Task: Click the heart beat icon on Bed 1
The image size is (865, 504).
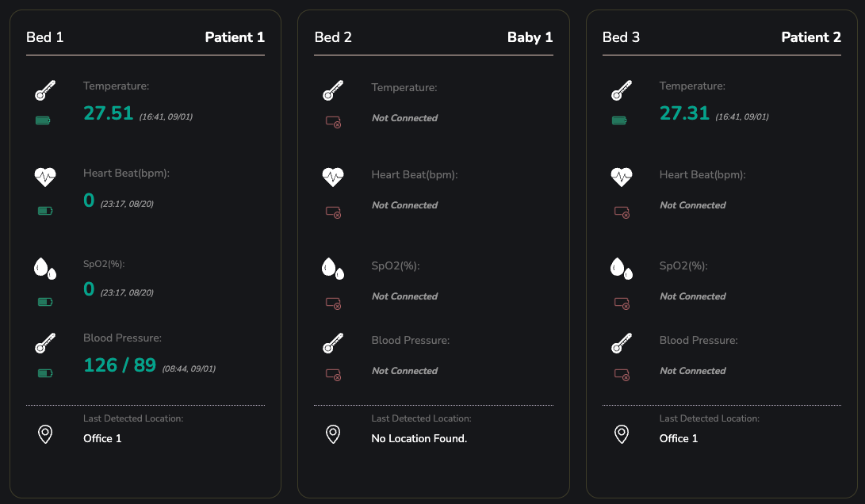Action: click(45, 176)
